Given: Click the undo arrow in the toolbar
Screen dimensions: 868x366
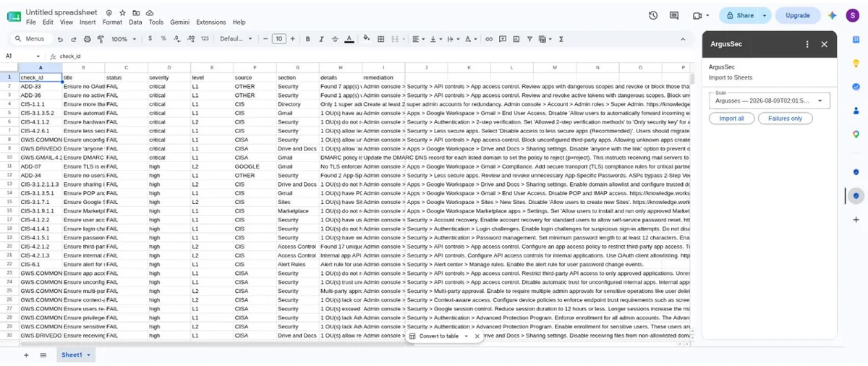Looking at the screenshot, I should tap(61, 39).
